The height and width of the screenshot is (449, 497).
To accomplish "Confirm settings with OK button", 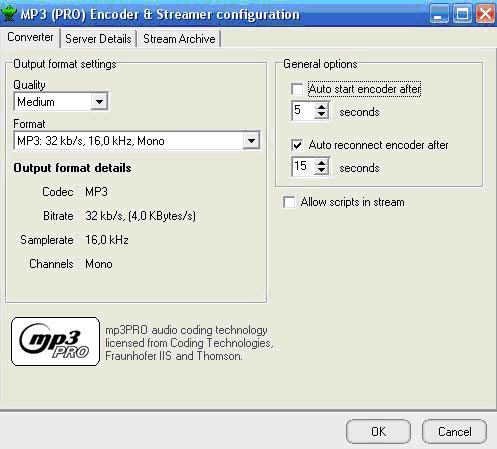I will click(378, 432).
